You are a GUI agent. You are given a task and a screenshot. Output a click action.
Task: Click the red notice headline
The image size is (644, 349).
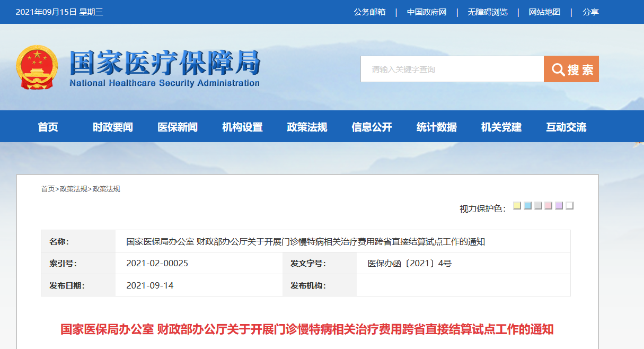pos(307,329)
